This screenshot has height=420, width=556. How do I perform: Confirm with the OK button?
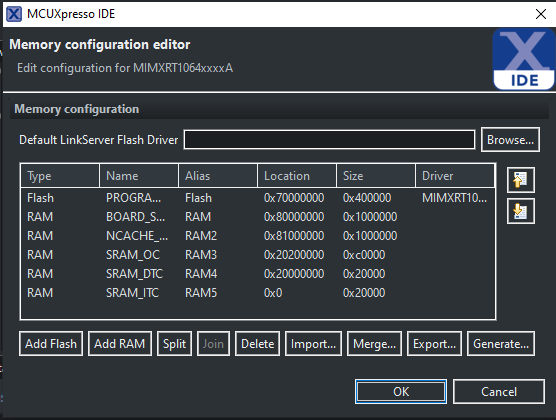[401, 391]
